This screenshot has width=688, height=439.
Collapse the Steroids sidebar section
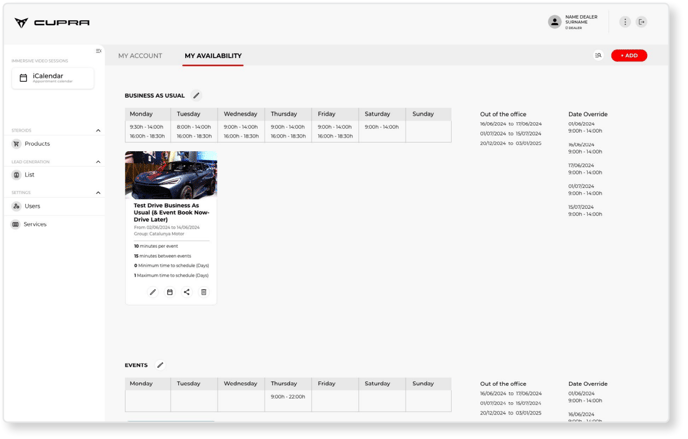(x=98, y=131)
